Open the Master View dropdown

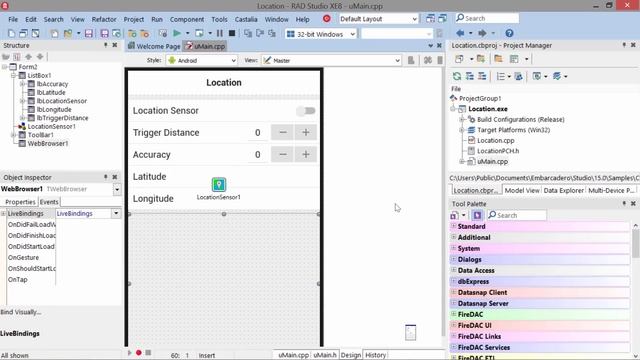[397, 60]
